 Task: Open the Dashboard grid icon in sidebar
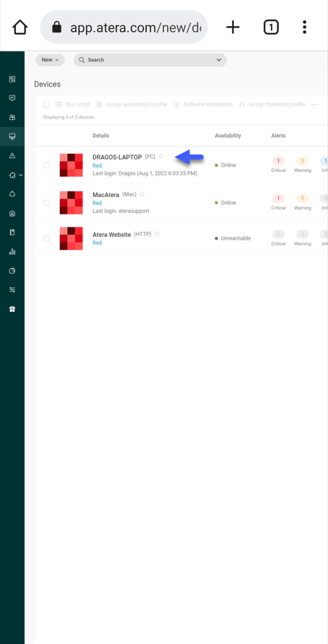(12, 79)
